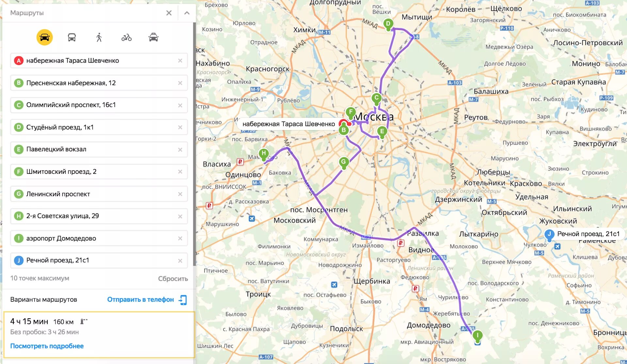
Task: Select bicycle route mode
Action: (126, 38)
